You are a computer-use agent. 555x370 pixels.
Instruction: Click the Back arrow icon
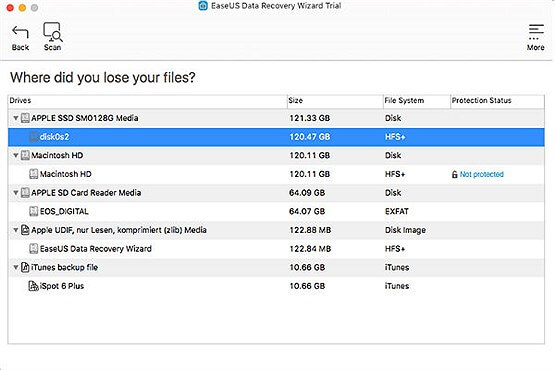pyautogui.click(x=20, y=33)
